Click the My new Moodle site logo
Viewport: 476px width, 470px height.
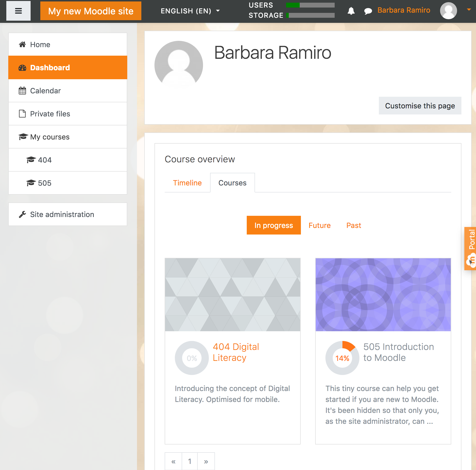[91, 11]
